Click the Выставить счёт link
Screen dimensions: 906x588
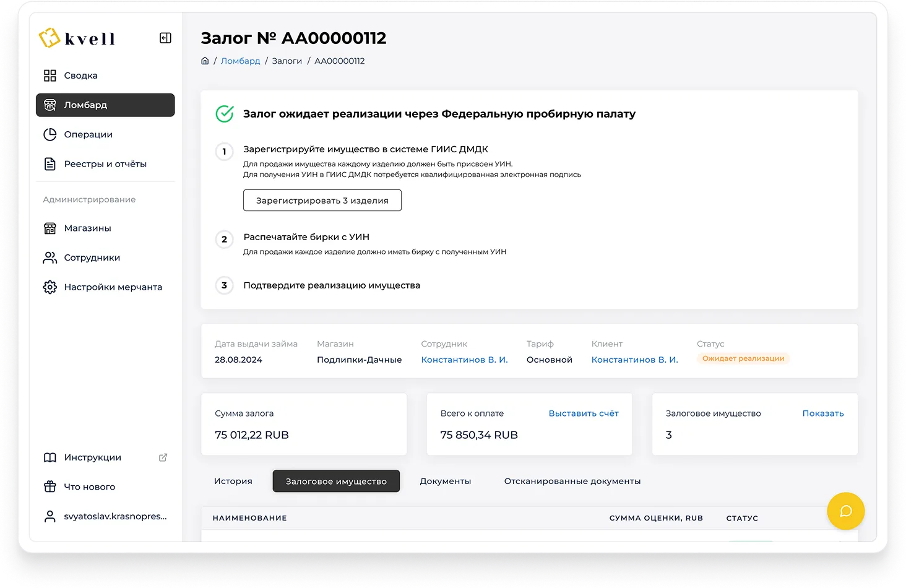(x=583, y=413)
